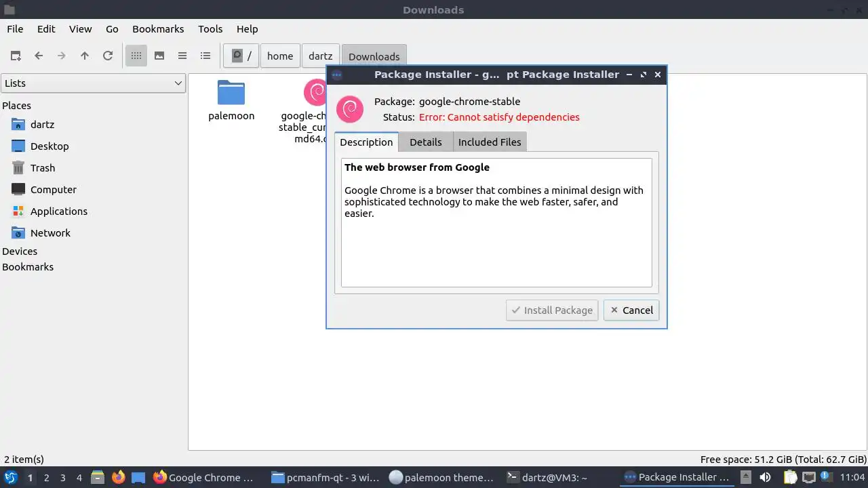The width and height of the screenshot is (868, 488).
Task: Open volume control in tray
Action: click(766, 478)
